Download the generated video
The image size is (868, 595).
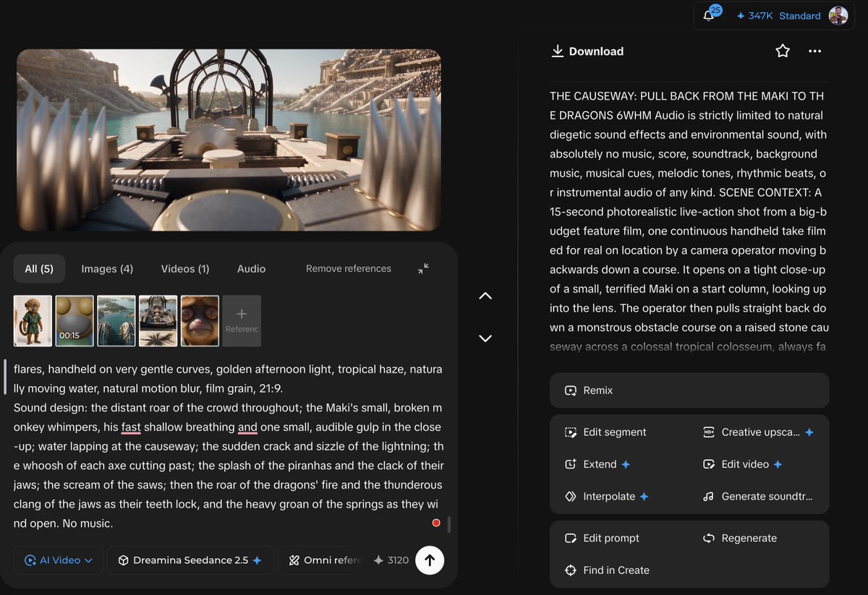click(587, 51)
